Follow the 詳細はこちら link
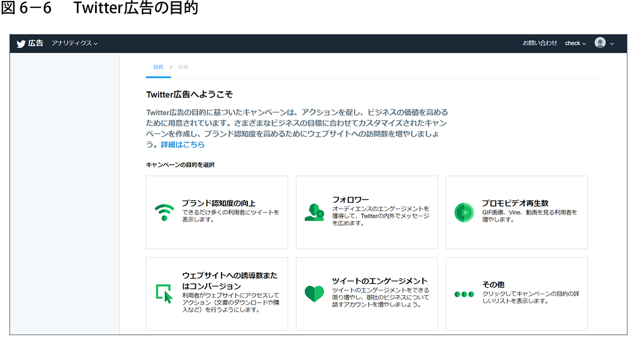 (x=182, y=144)
